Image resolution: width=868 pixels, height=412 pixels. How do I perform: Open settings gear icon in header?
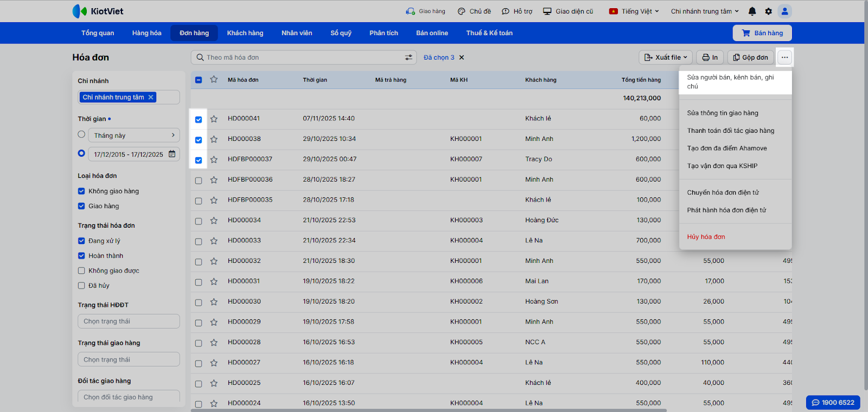768,11
